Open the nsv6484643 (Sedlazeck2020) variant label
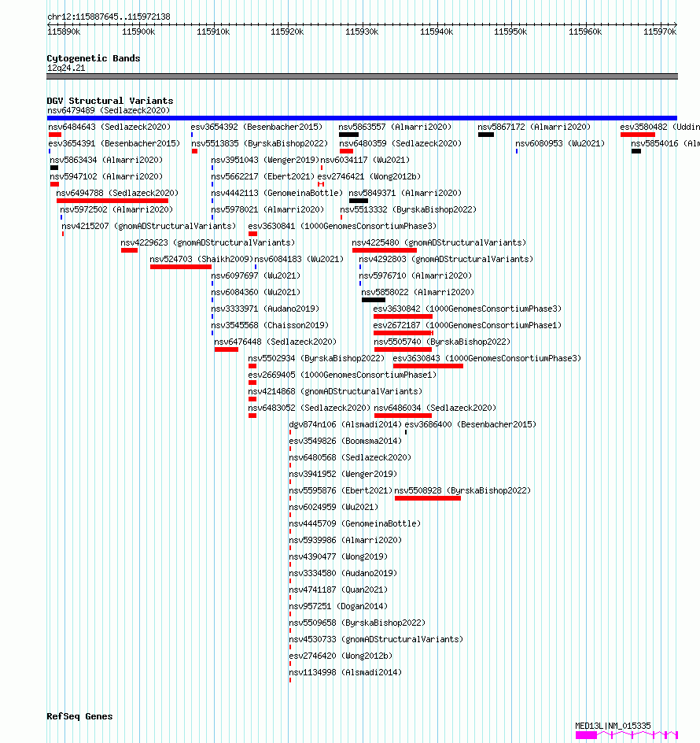700x743 pixels. point(109,127)
